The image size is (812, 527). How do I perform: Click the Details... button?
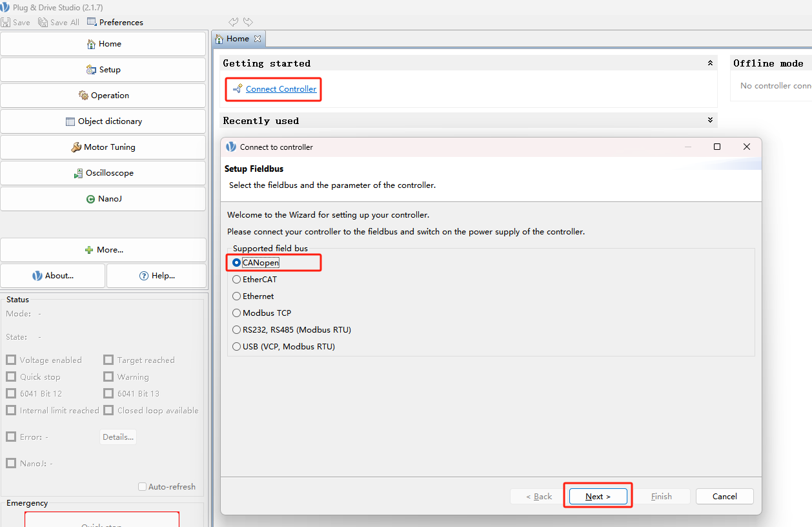(x=118, y=437)
